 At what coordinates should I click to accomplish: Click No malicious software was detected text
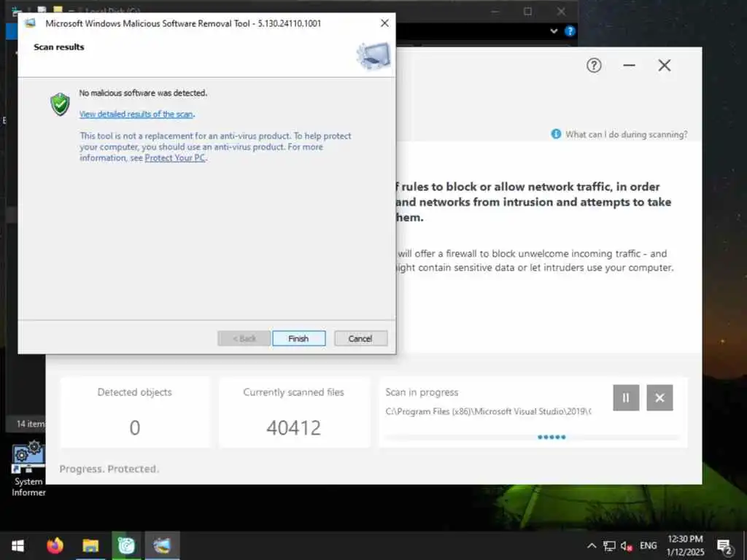[143, 93]
